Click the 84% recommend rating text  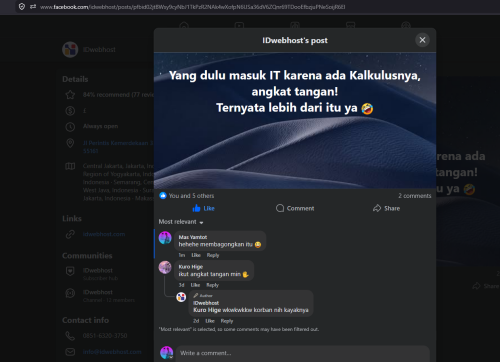(x=118, y=95)
